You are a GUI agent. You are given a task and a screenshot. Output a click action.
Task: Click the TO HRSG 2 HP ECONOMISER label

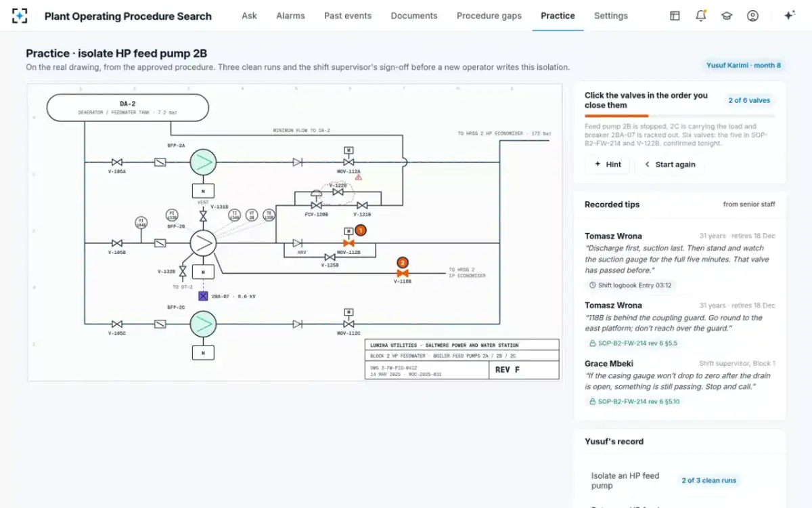click(x=504, y=133)
